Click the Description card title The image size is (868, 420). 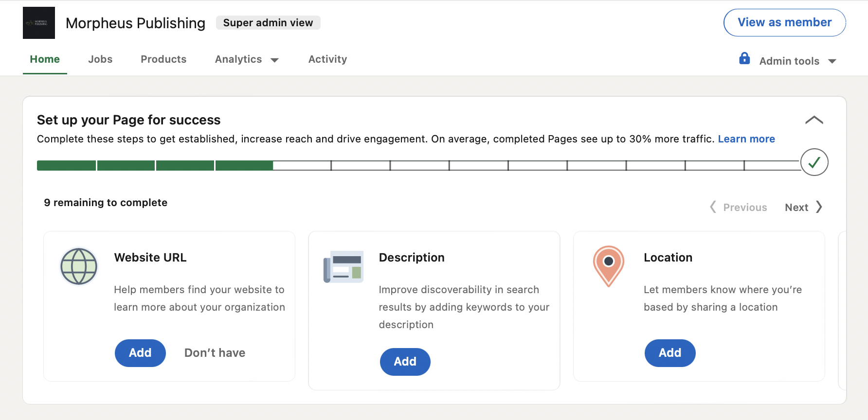coord(412,258)
